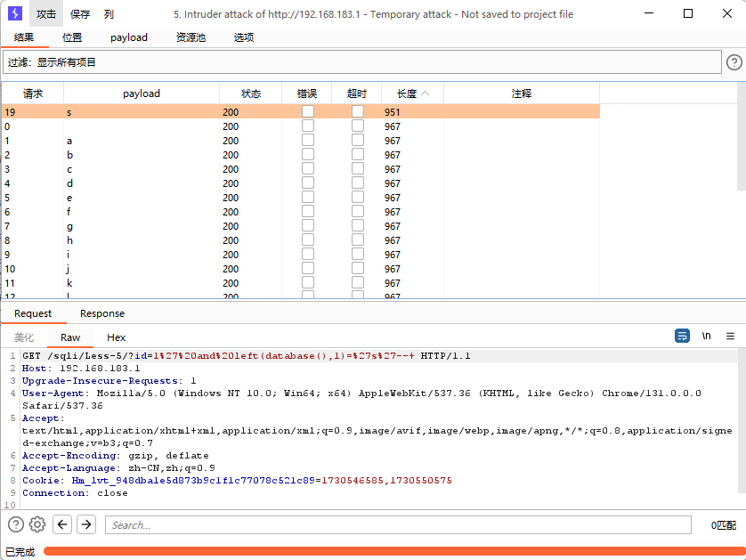Sort by 错误 column header
The width and height of the screenshot is (746, 560).
[x=307, y=93]
